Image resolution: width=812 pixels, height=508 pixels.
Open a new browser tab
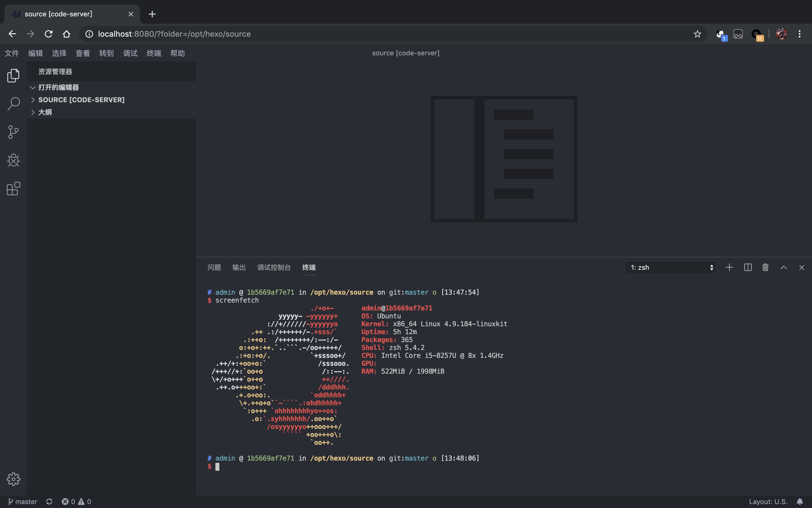click(152, 14)
